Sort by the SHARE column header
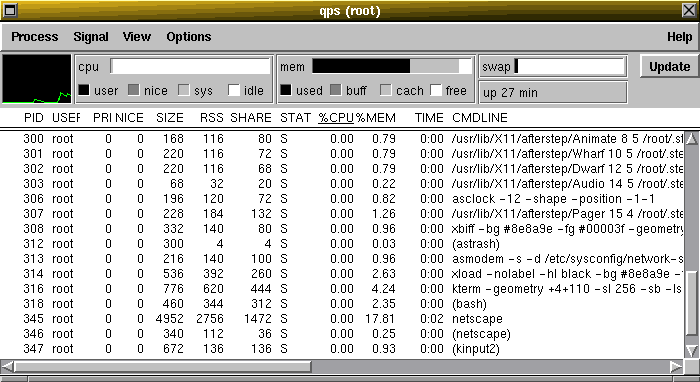 click(x=251, y=118)
